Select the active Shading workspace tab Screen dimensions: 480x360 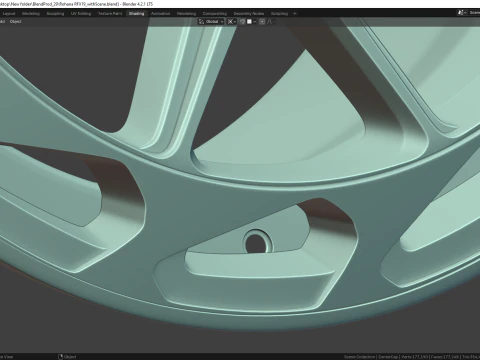pyautogui.click(x=136, y=14)
